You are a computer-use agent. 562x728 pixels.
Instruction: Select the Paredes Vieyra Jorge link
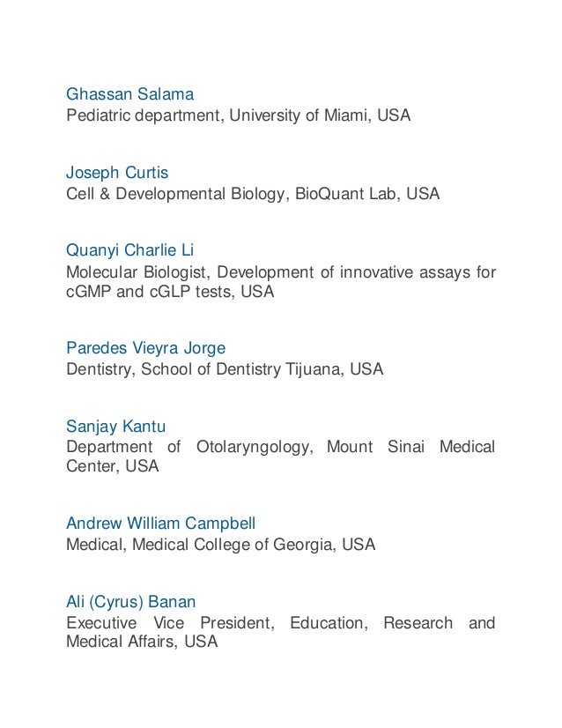coord(145,348)
